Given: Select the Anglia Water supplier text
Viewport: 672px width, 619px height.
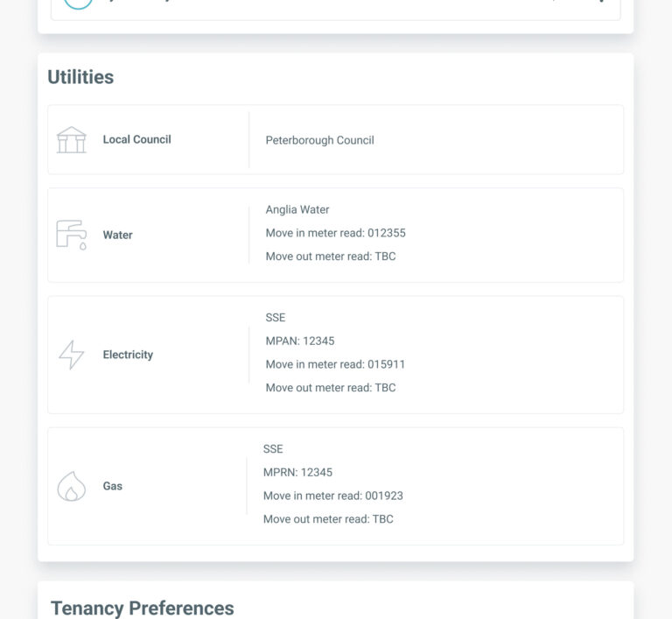Looking at the screenshot, I should point(297,209).
